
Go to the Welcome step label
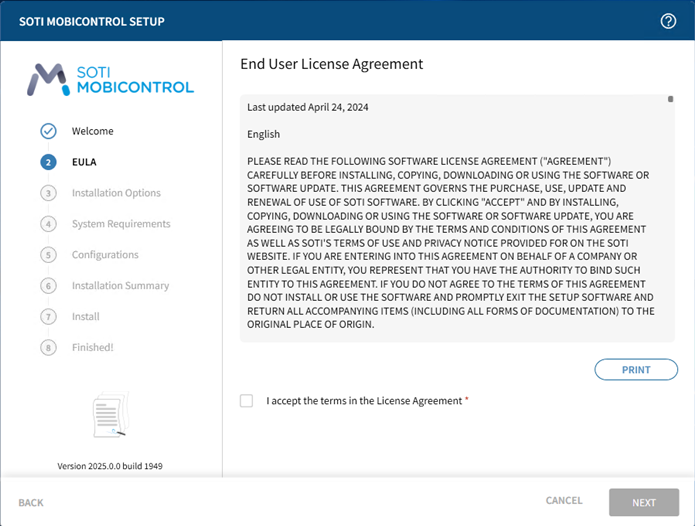click(93, 131)
